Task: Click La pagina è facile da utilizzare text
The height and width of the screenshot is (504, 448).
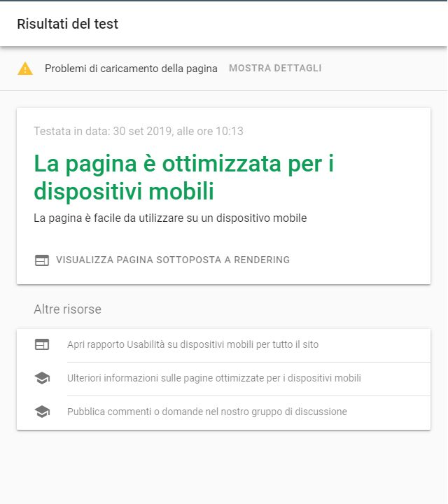Action: (x=170, y=218)
